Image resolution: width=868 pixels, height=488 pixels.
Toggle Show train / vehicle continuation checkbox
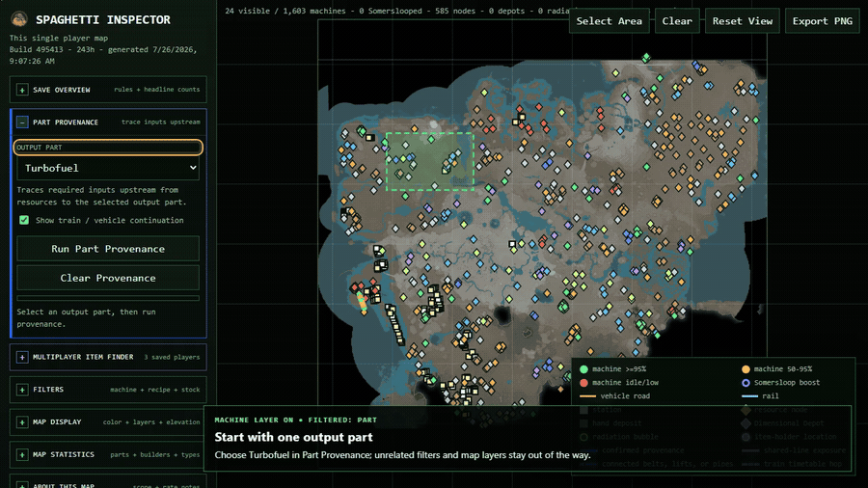coord(24,220)
